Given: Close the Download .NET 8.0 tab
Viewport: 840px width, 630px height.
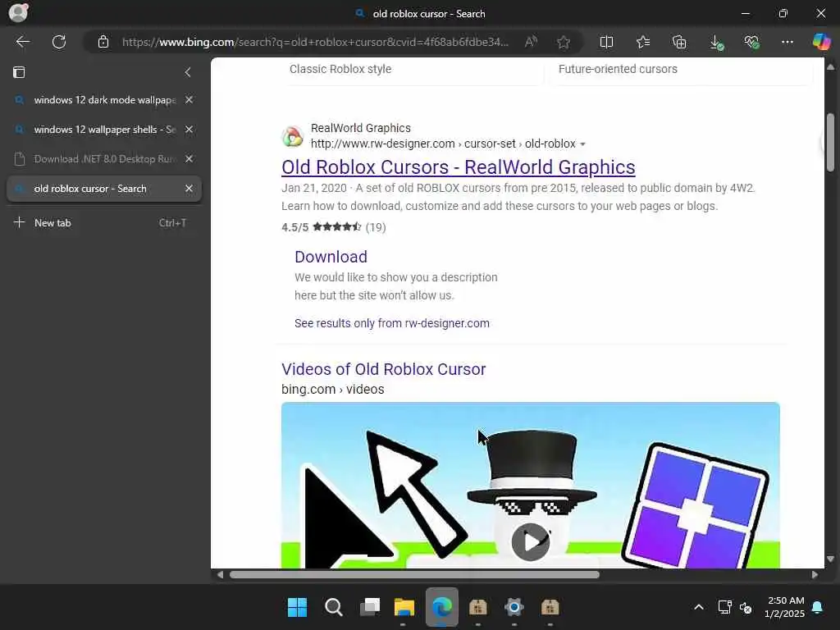Looking at the screenshot, I should tap(189, 158).
